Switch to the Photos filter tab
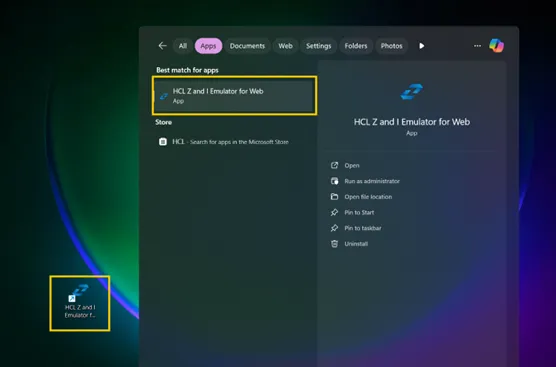This screenshot has height=367, width=556. point(391,46)
